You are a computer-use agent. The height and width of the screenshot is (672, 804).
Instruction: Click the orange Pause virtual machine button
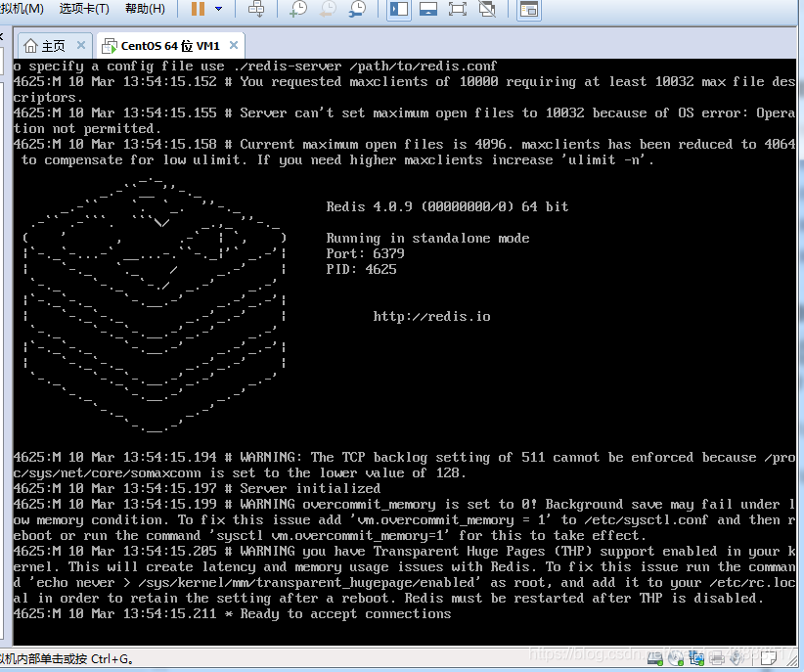(198, 9)
